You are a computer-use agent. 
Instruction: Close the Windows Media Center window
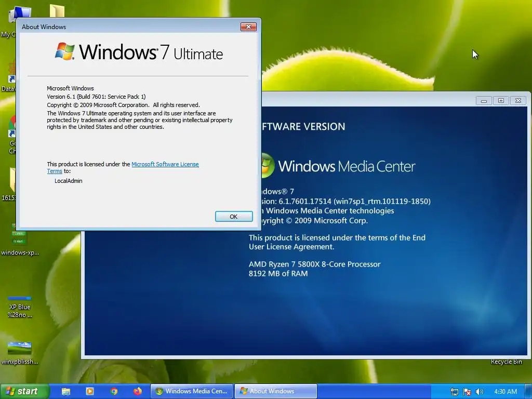pyautogui.click(x=518, y=100)
